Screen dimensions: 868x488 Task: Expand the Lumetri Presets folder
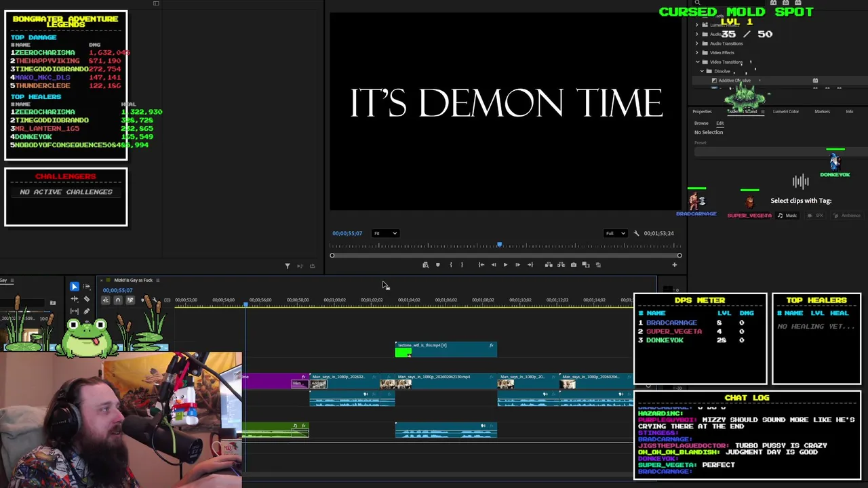(x=697, y=25)
